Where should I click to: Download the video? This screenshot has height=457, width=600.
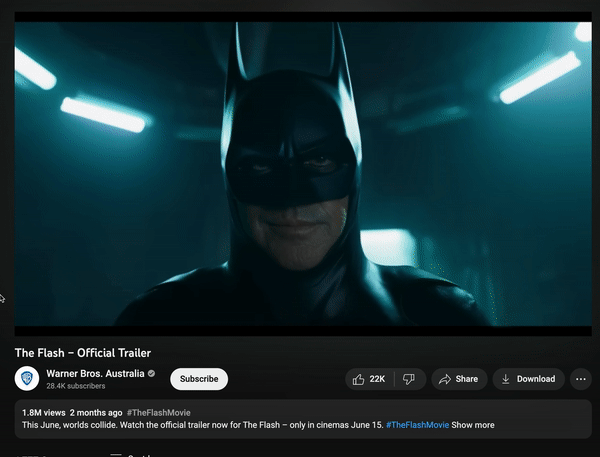click(529, 379)
